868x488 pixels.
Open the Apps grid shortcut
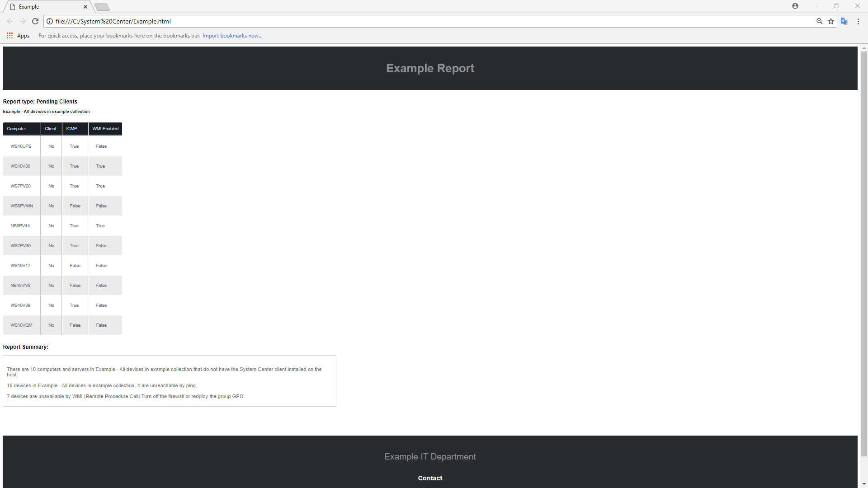pyautogui.click(x=18, y=36)
